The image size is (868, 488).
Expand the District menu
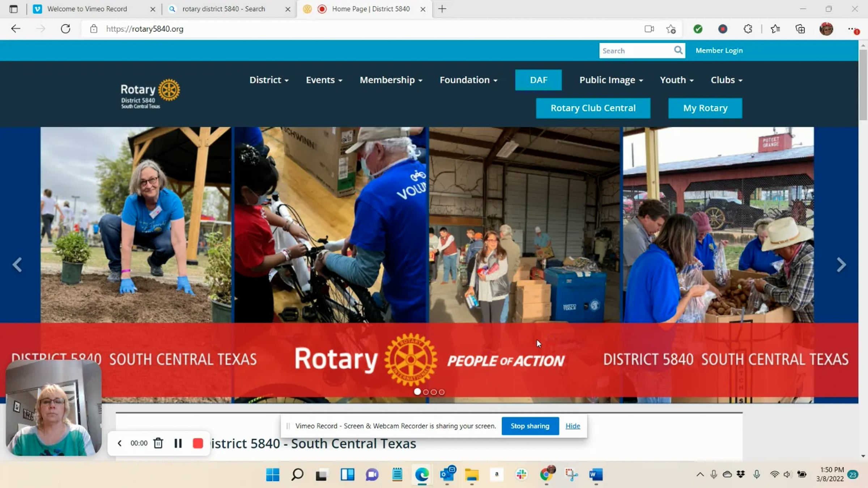269,80
